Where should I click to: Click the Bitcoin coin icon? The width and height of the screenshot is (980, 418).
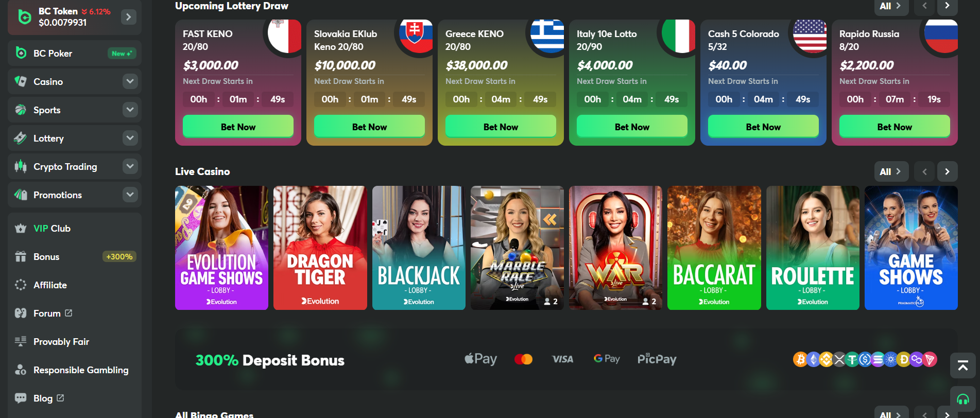click(800, 359)
